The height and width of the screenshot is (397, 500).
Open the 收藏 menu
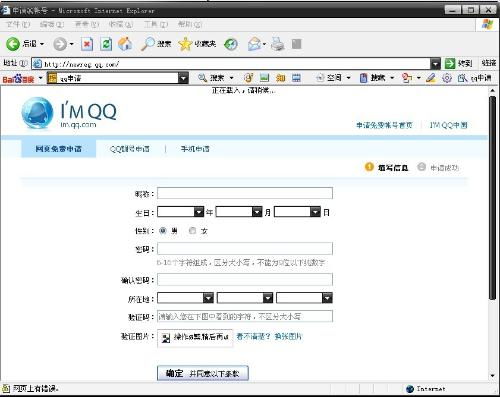point(121,24)
